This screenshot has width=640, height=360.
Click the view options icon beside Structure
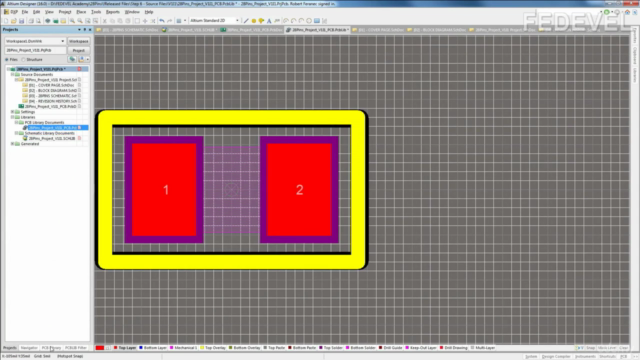pos(82,60)
